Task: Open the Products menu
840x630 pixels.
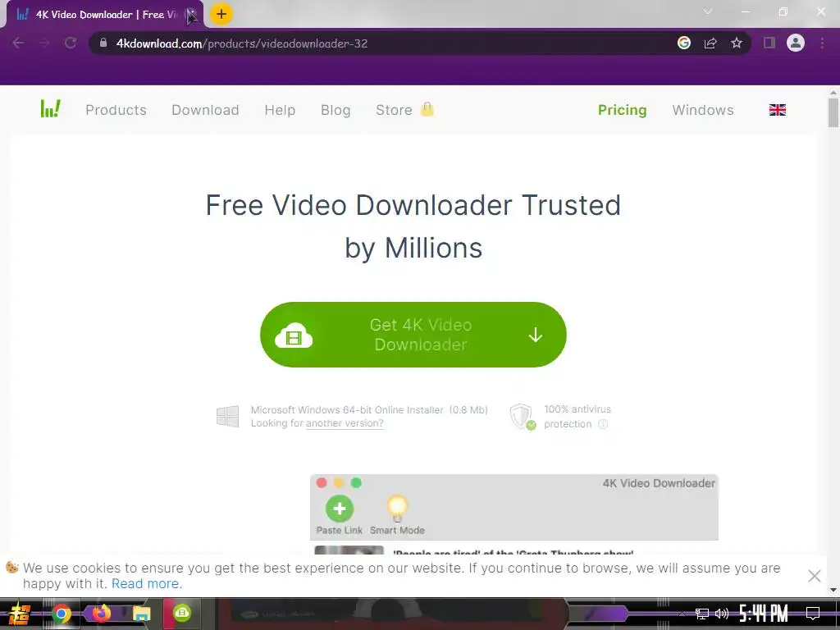Action: [116, 110]
